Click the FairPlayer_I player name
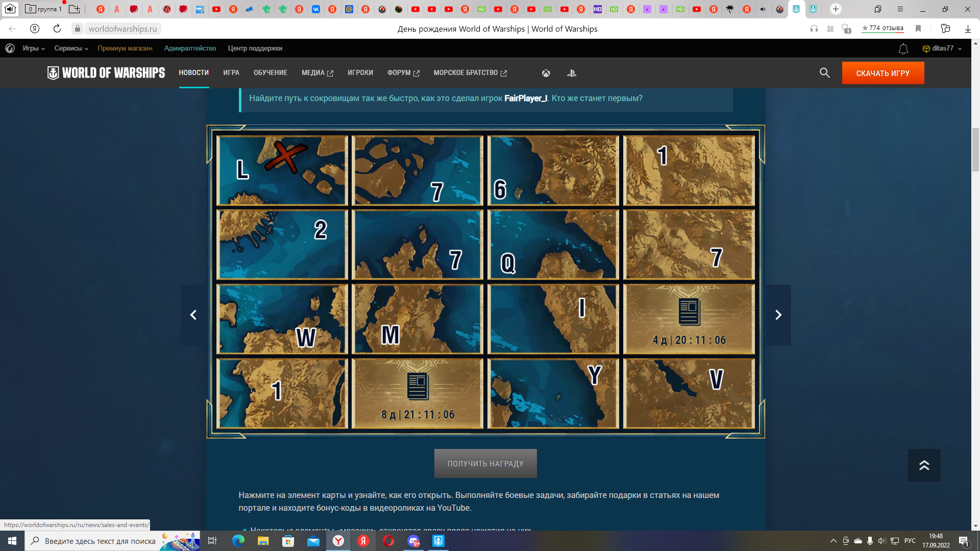The width and height of the screenshot is (980, 551). [x=526, y=98]
